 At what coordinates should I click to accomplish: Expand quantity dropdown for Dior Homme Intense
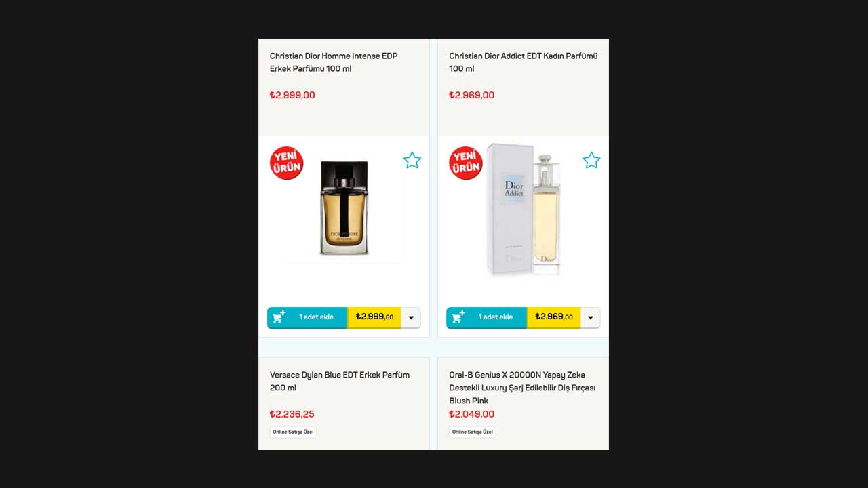pyautogui.click(x=411, y=317)
